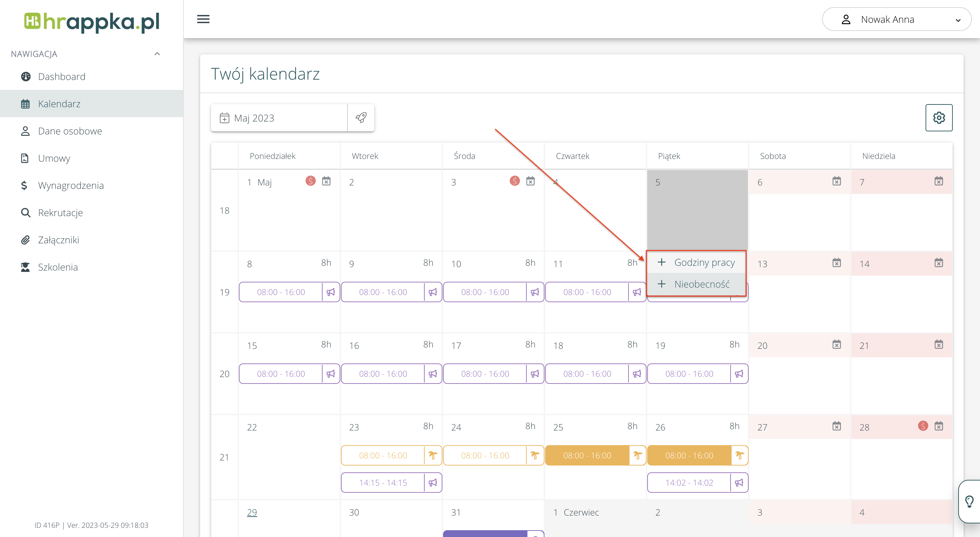
Task: Select filled orange absence on May 25
Action: (x=587, y=455)
